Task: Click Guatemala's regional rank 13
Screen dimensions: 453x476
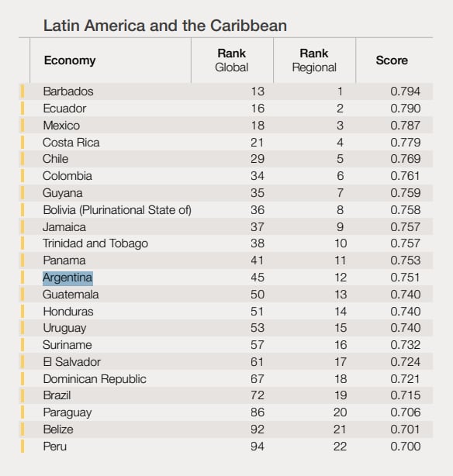Action: 341,295
